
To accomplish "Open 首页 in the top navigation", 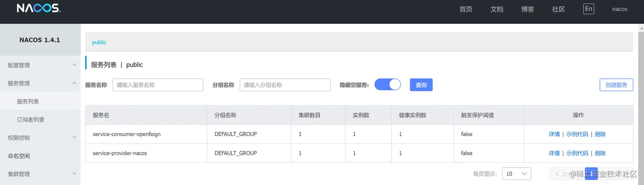I will [466, 9].
